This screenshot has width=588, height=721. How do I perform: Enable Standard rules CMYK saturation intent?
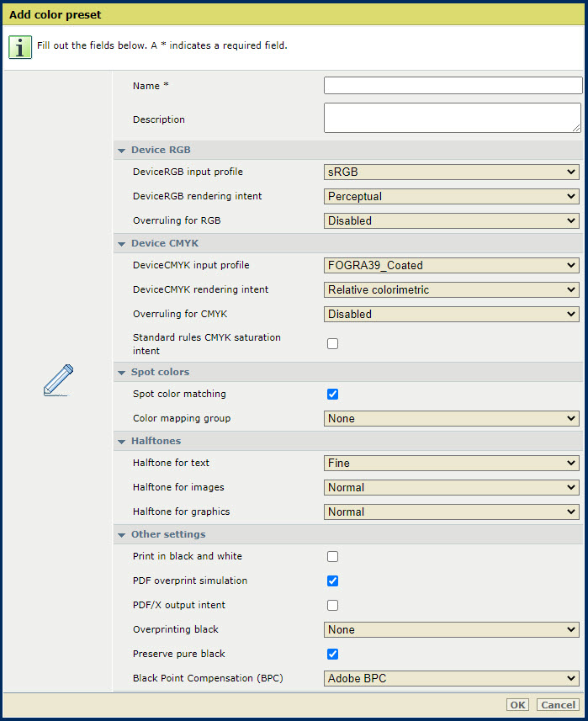pos(332,343)
